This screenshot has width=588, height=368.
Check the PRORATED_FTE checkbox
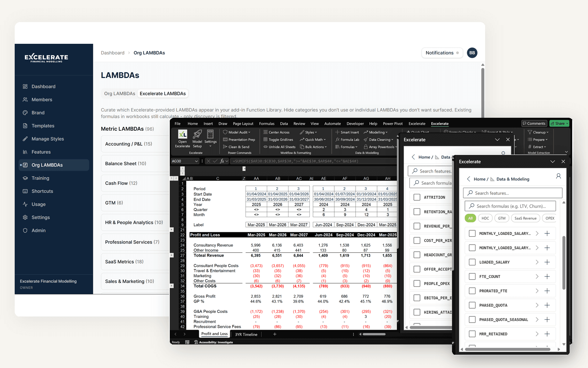click(x=472, y=291)
